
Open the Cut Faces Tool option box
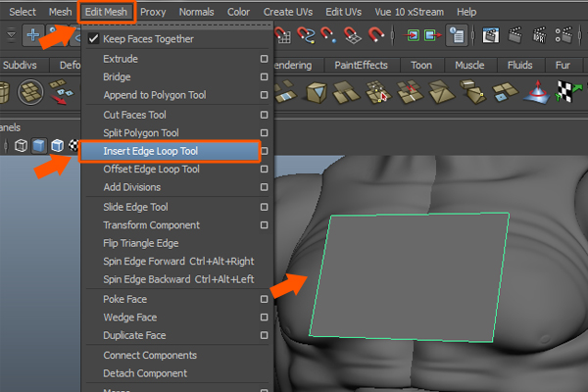coord(264,115)
